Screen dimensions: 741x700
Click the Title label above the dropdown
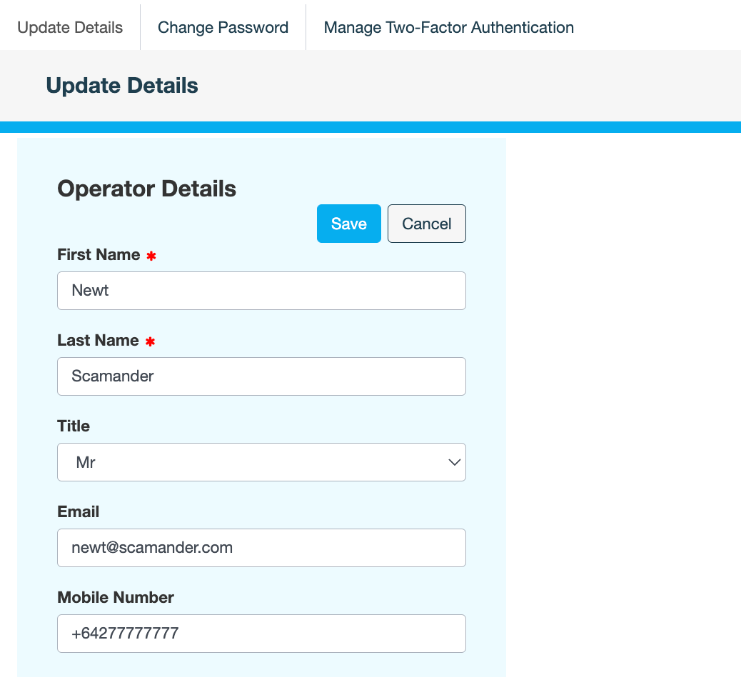coord(74,426)
